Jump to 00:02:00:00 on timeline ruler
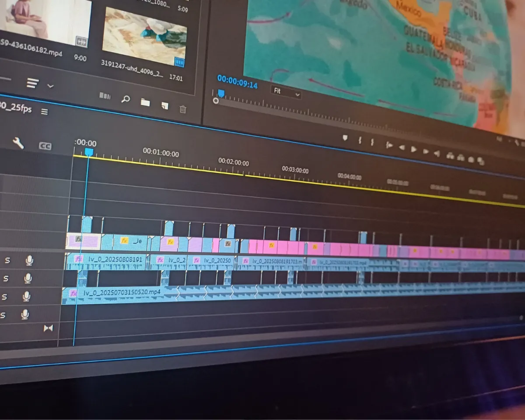Viewport: 525px width, 420px height. click(x=234, y=162)
